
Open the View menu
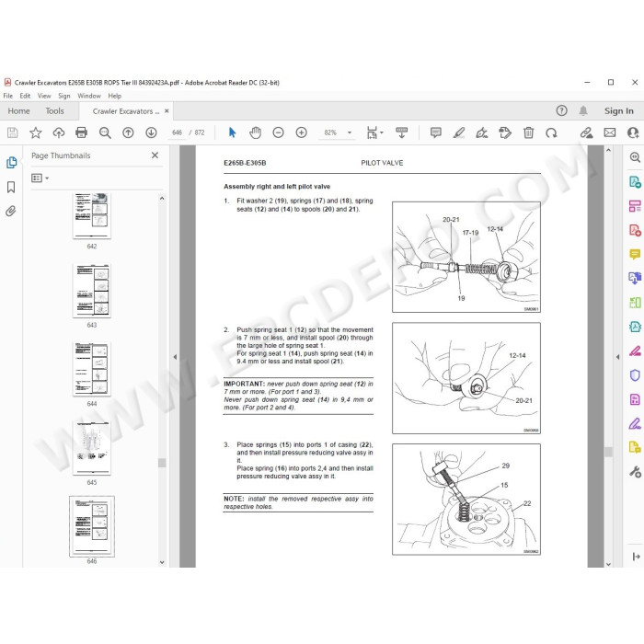[44, 96]
